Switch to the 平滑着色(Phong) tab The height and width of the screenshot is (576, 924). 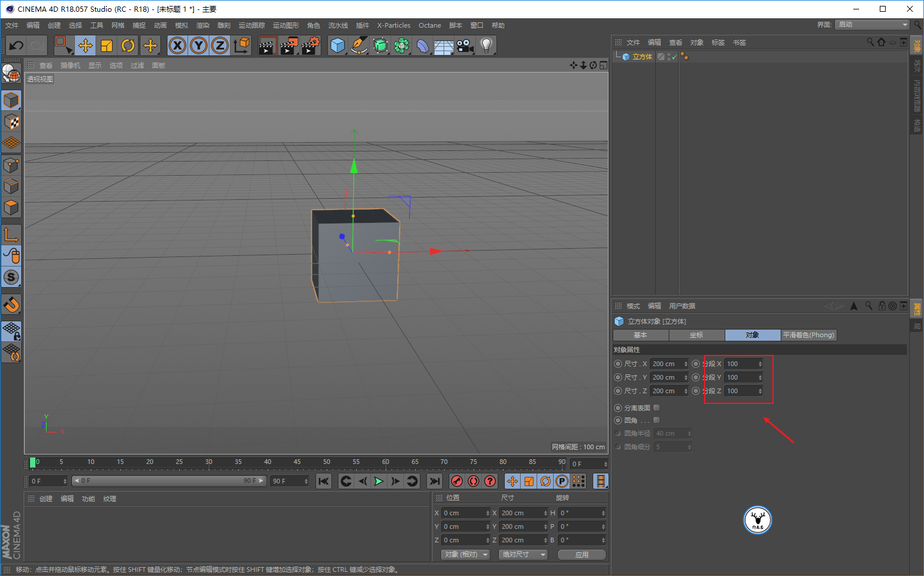(x=808, y=335)
